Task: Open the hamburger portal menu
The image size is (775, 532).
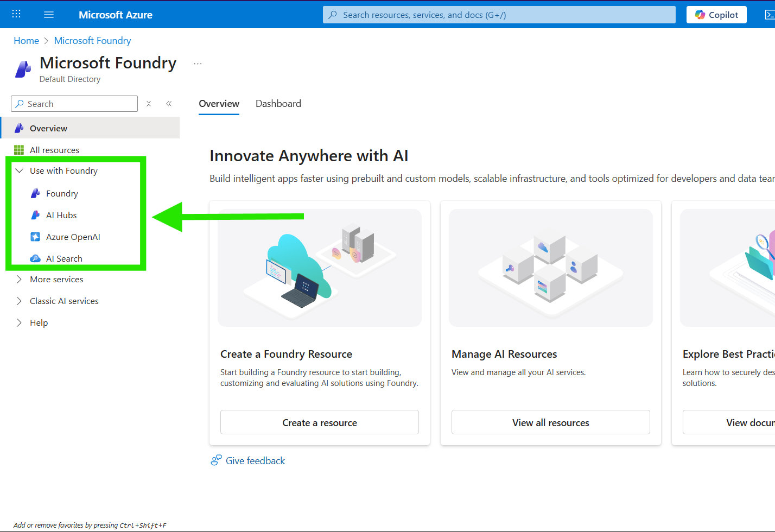Action: pyautogui.click(x=49, y=15)
